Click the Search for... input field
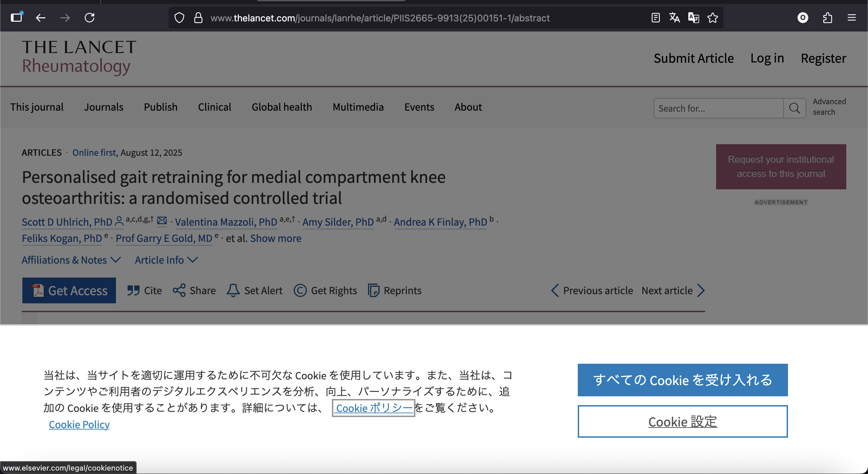Viewport: 868px width, 474px height. 718,109
